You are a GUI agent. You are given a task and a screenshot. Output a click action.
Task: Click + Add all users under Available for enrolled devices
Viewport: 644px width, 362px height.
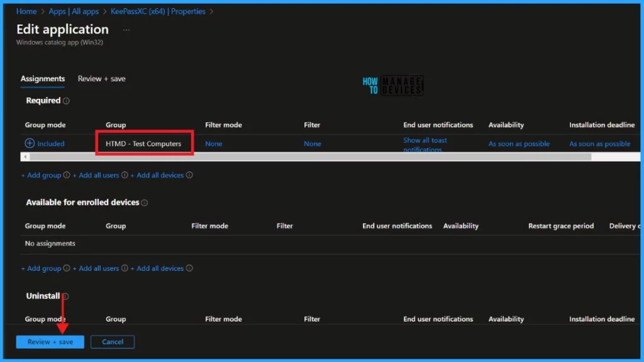[96, 268]
